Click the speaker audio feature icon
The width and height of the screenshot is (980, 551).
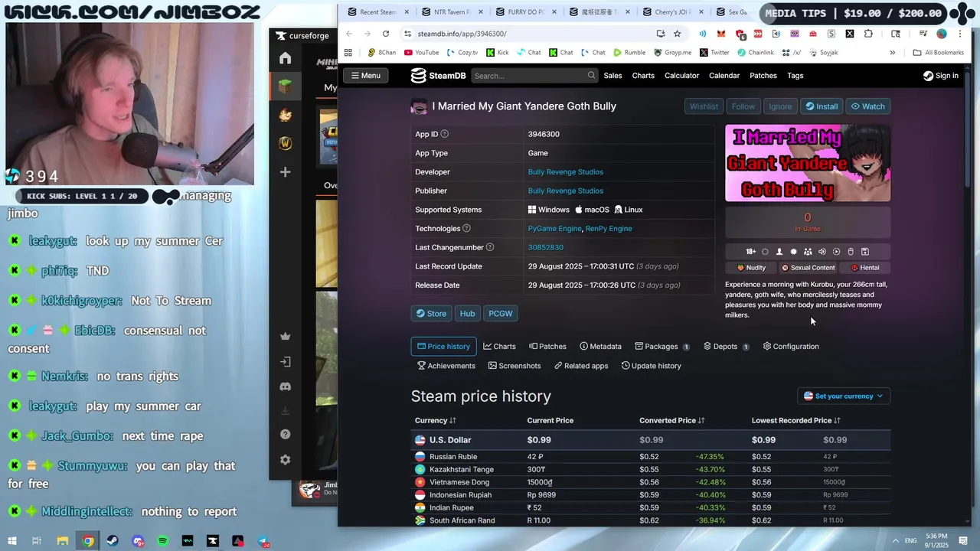coord(822,252)
